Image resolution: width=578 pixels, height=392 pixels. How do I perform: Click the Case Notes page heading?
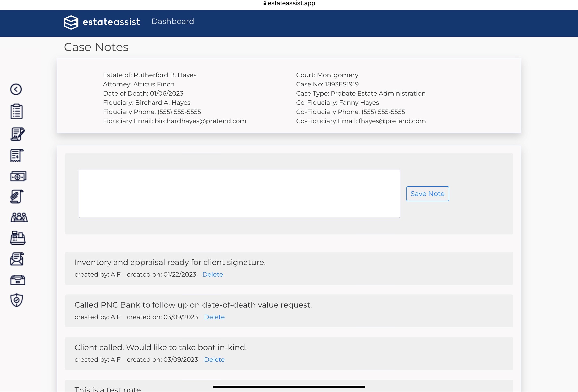pyautogui.click(x=96, y=47)
